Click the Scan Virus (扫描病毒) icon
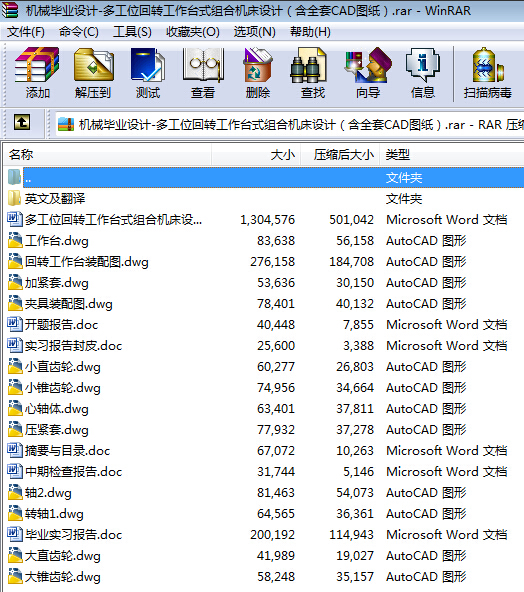Image resolution: width=524 pixels, height=592 pixels. 488,65
